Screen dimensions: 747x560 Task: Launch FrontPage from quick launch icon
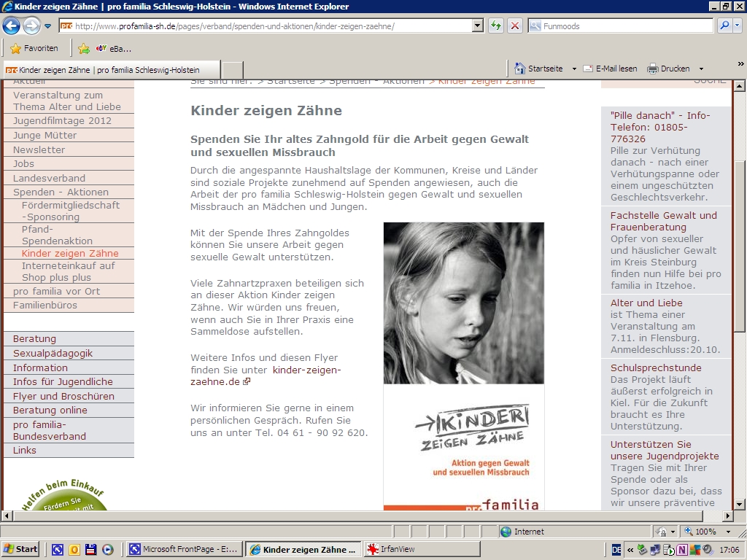(57, 550)
